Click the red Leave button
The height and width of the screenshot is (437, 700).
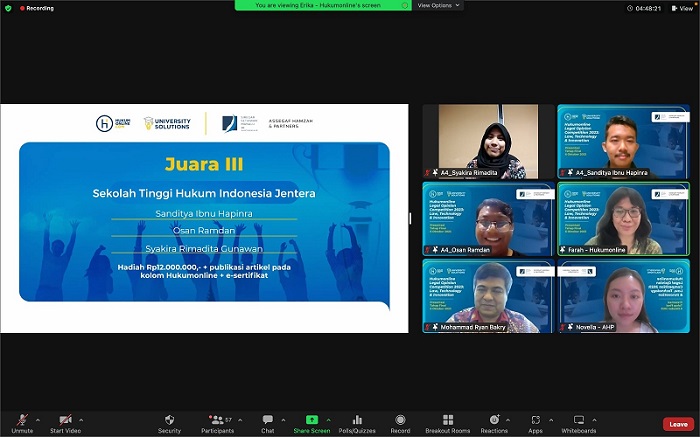point(678,424)
